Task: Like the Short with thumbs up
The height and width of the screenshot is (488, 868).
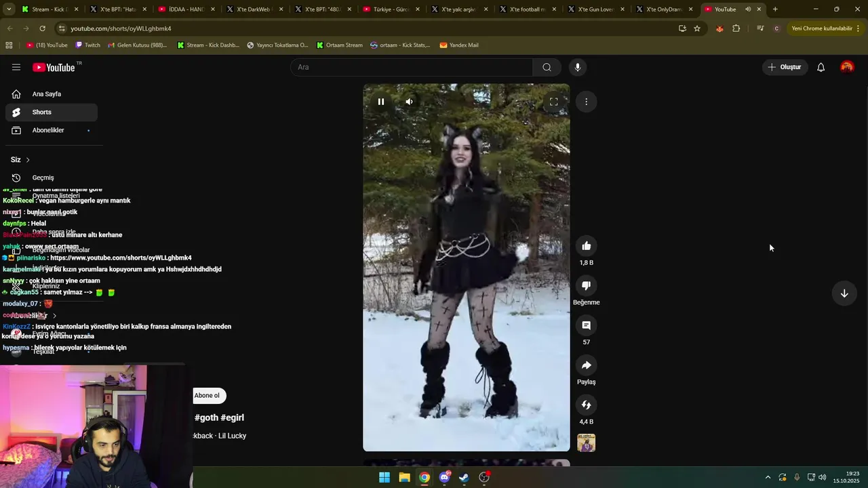Action: click(x=586, y=246)
